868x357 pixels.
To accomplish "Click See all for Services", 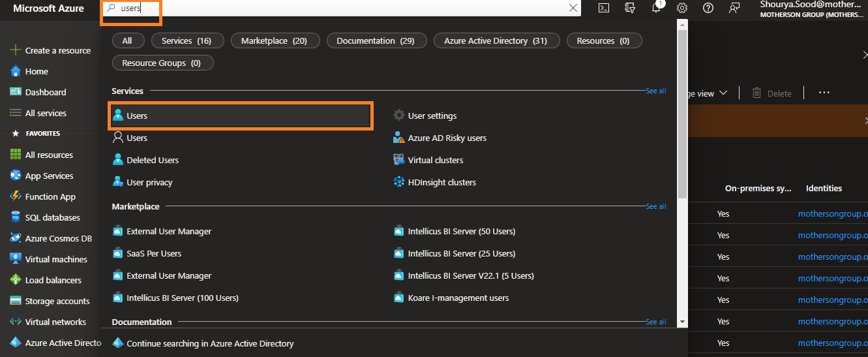I will [x=655, y=91].
